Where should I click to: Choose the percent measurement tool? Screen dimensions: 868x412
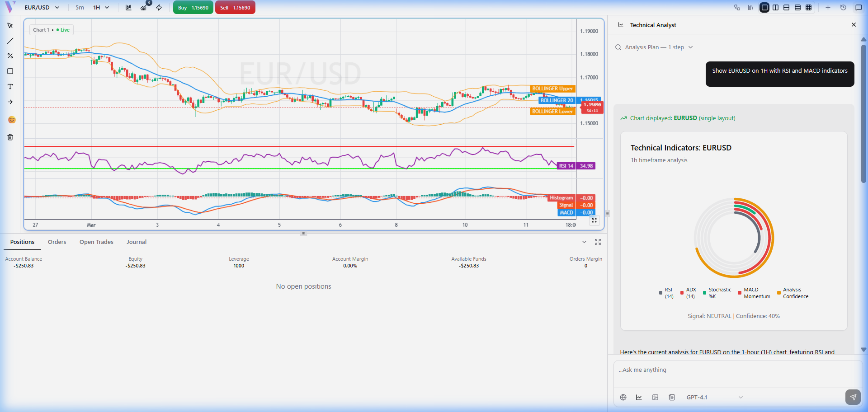(10, 56)
